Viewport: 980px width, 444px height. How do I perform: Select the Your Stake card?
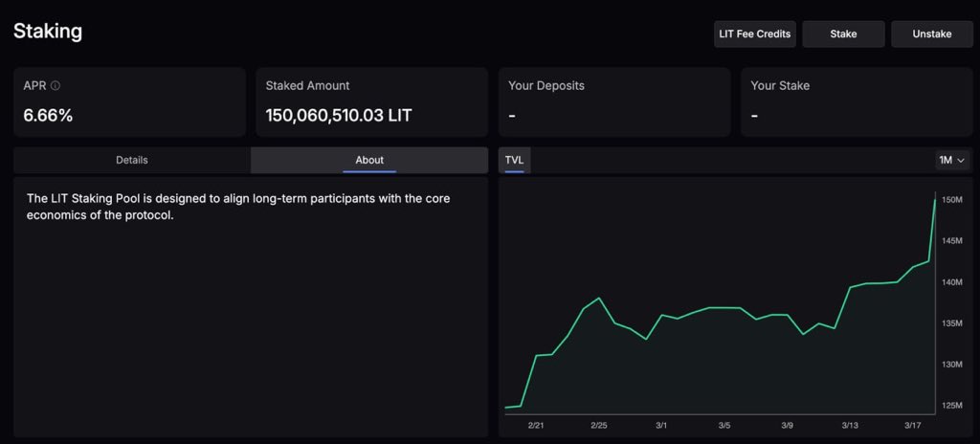(856, 101)
